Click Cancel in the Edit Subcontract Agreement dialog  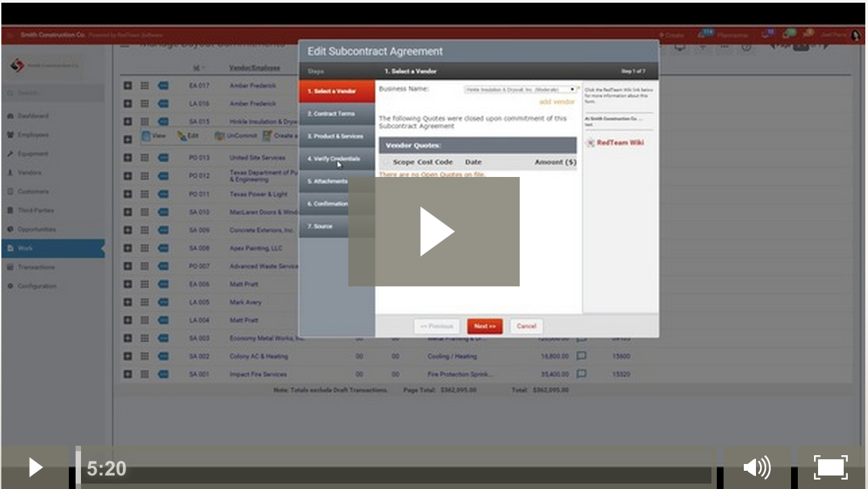tap(526, 326)
